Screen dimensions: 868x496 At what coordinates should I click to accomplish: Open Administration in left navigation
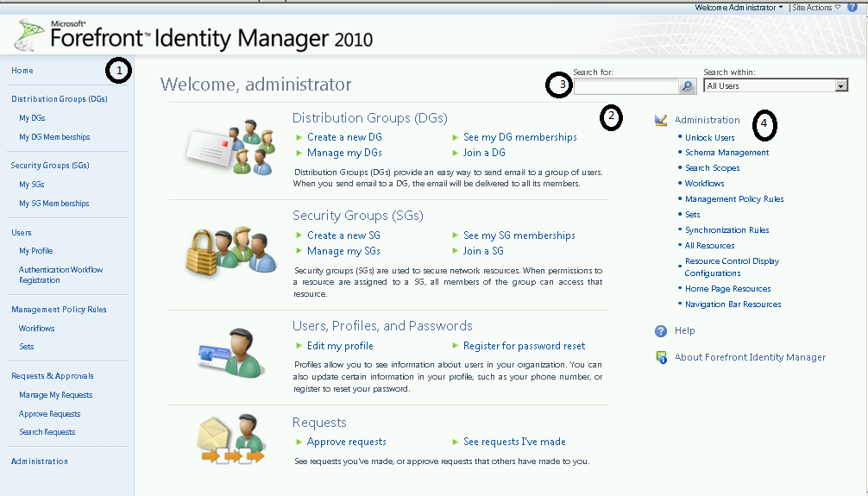click(40, 461)
